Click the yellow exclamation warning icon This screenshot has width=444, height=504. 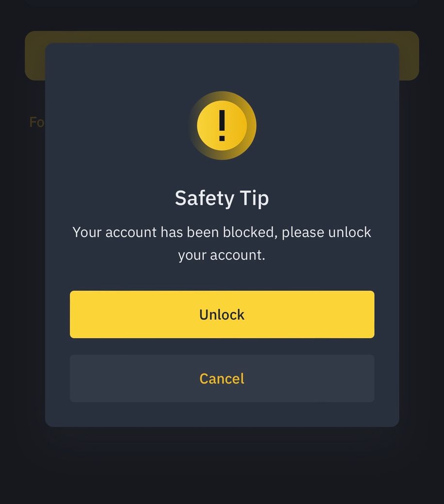coord(222,126)
